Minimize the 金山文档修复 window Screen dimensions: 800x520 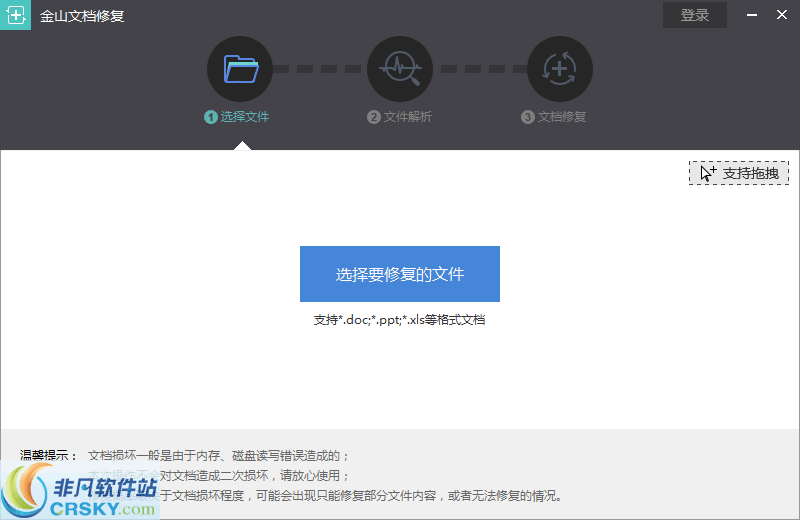coord(752,15)
